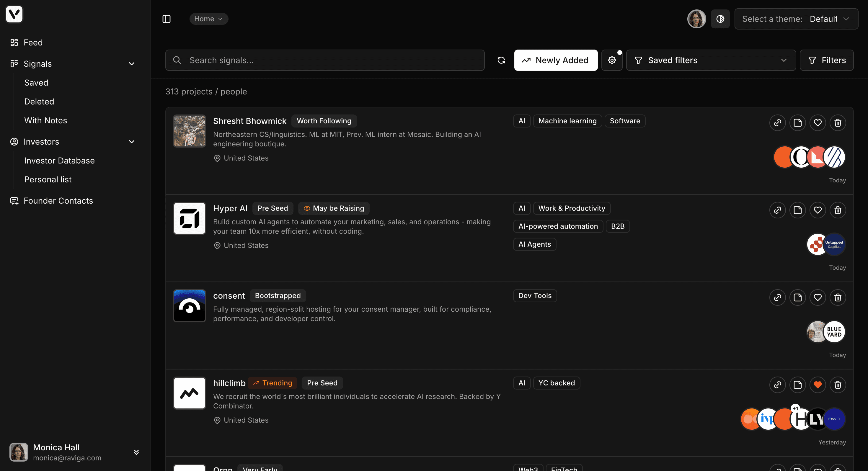The height and width of the screenshot is (471, 868).
Task: Click the Newly Added sort button
Action: (x=555, y=60)
